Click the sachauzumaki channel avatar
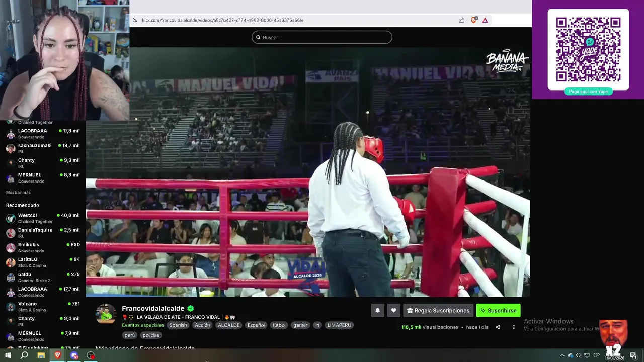644x362 pixels. coord(11,148)
